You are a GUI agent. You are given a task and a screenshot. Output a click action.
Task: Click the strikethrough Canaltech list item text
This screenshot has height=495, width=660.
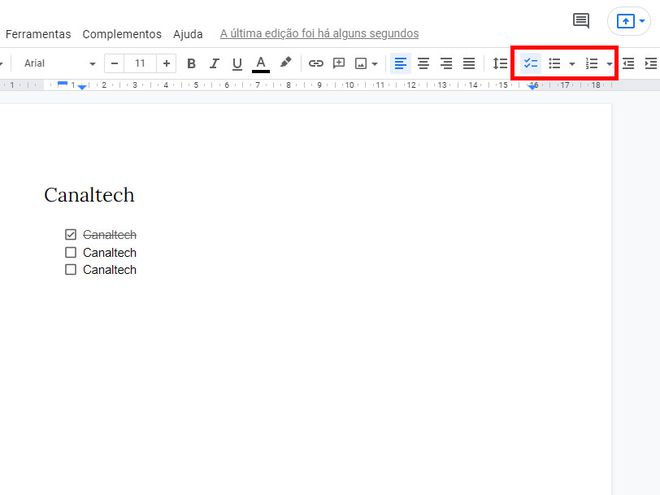[x=109, y=234]
